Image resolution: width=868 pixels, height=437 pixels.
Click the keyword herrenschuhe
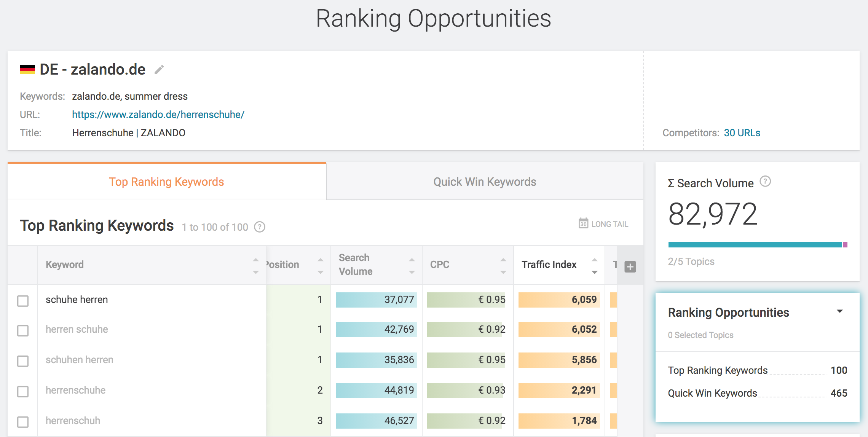coord(76,390)
